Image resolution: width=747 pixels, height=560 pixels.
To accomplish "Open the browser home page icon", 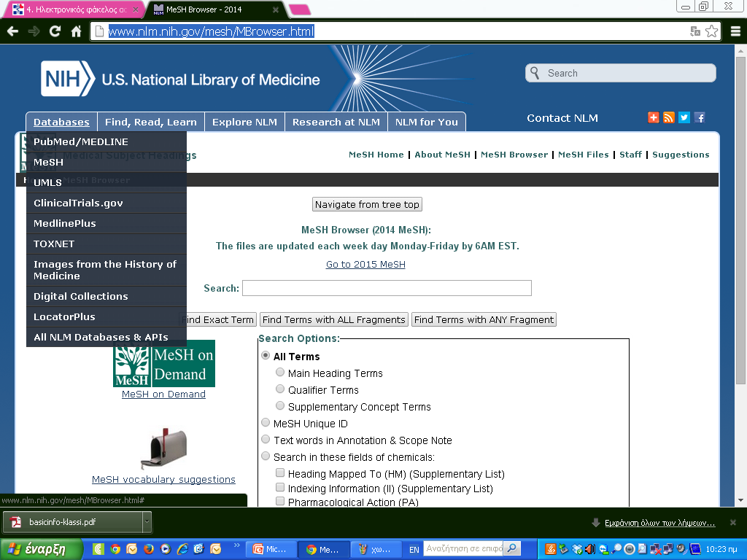I will click(x=76, y=31).
